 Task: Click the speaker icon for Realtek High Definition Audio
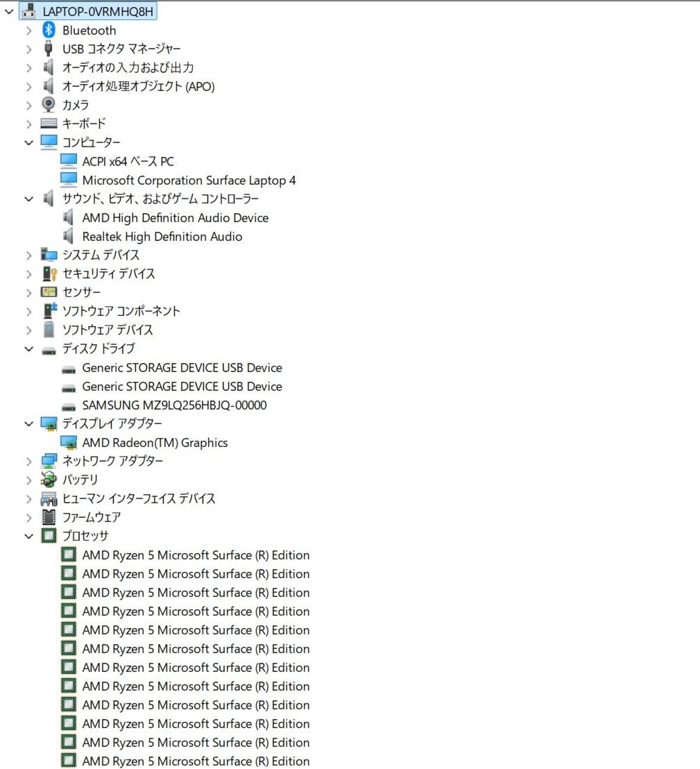69,237
